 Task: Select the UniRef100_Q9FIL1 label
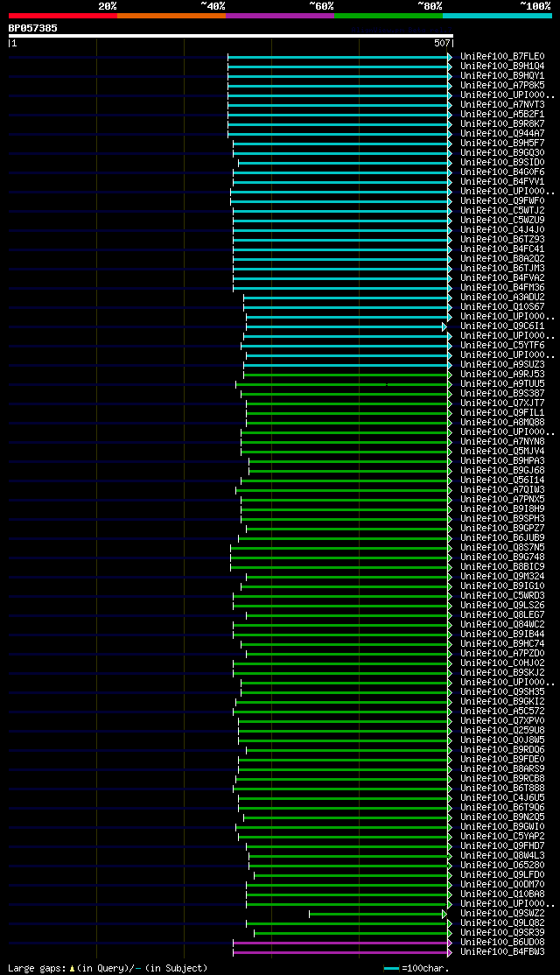(503, 413)
